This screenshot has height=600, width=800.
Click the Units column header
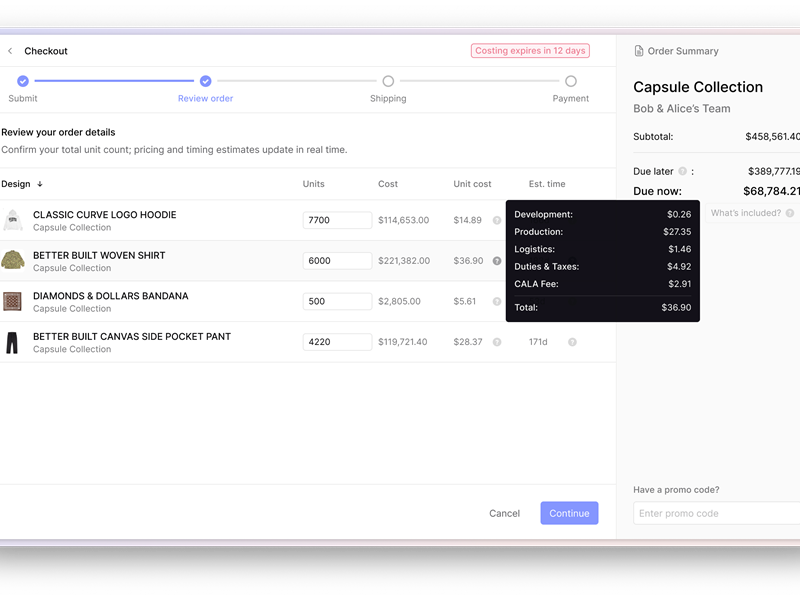pos(313,184)
